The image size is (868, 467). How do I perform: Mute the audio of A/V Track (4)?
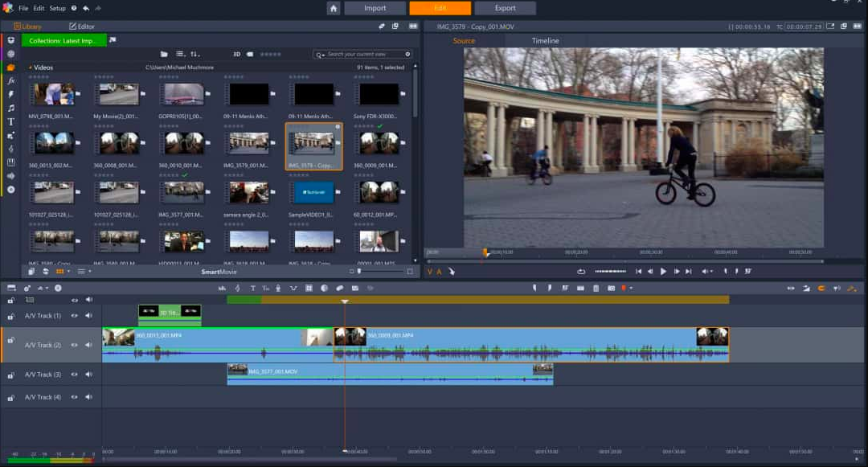[x=88, y=397]
